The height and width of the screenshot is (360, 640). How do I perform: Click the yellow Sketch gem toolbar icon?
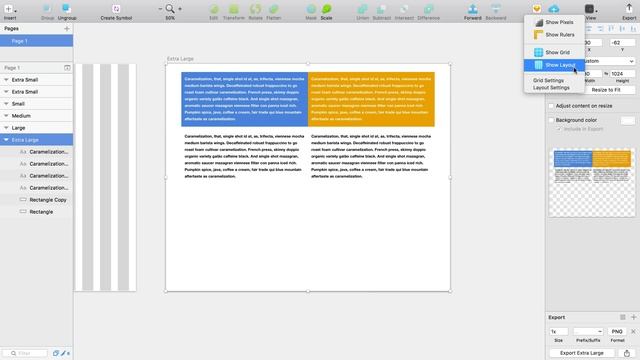(x=537, y=9)
